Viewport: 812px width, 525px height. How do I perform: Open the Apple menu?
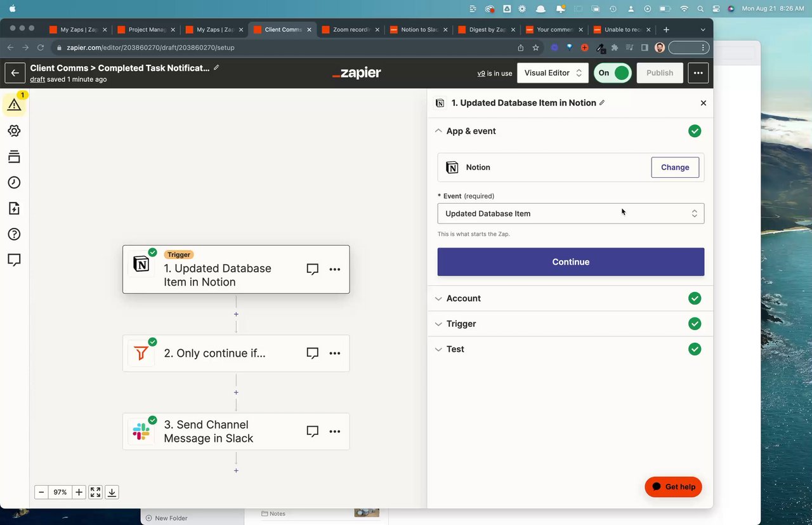click(13, 8)
